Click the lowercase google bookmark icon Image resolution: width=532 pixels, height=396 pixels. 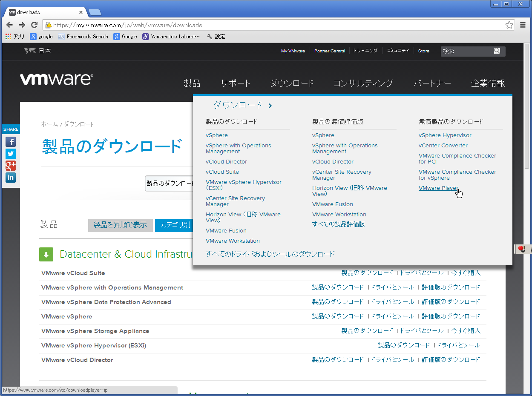pyautogui.click(x=41, y=37)
